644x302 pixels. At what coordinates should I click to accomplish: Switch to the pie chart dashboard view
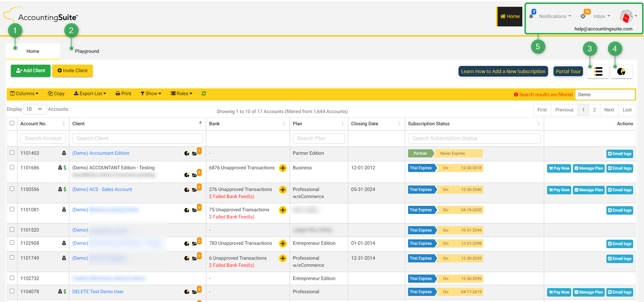[x=621, y=71]
